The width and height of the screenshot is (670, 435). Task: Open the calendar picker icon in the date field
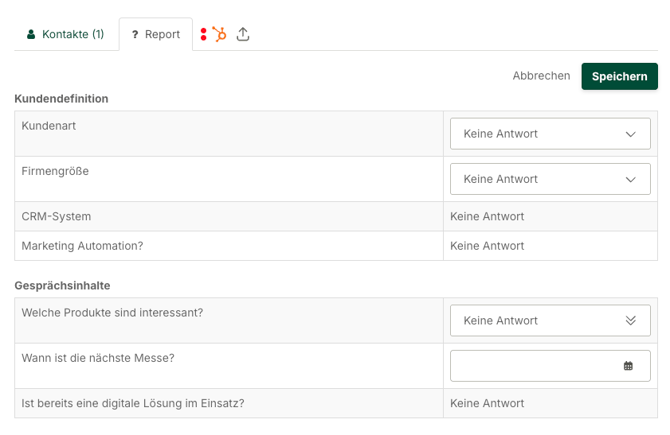pyautogui.click(x=628, y=366)
